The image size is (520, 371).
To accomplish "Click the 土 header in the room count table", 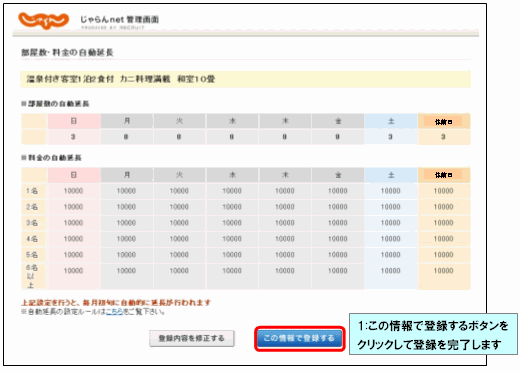I will (x=391, y=121).
